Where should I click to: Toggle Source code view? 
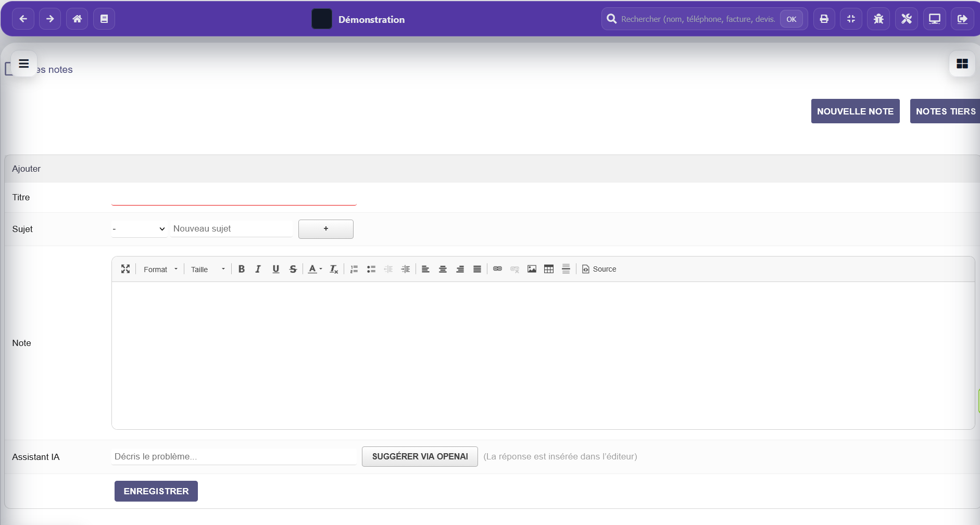point(599,269)
